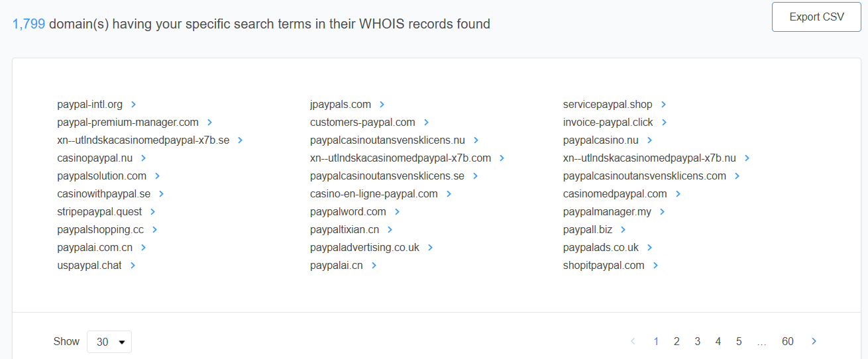Go to the previous results page arrow
868x359 pixels.
click(x=633, y=342)
